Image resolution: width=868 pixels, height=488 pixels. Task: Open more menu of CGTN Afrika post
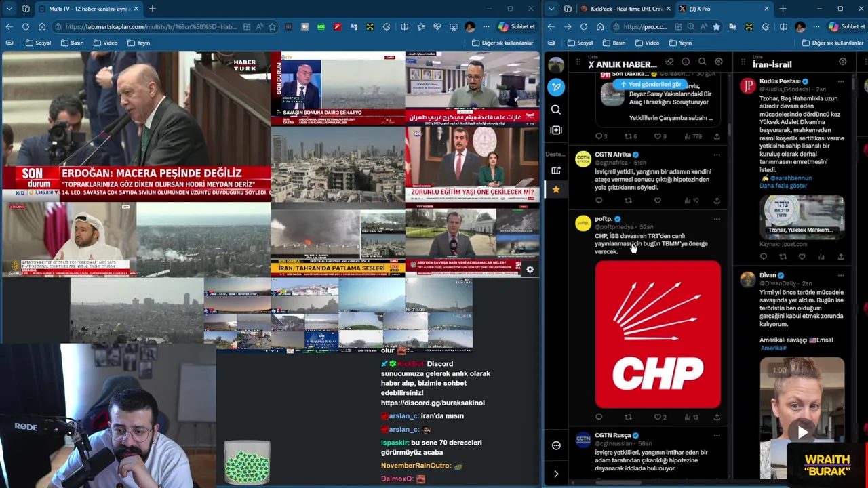pos(717,155)
